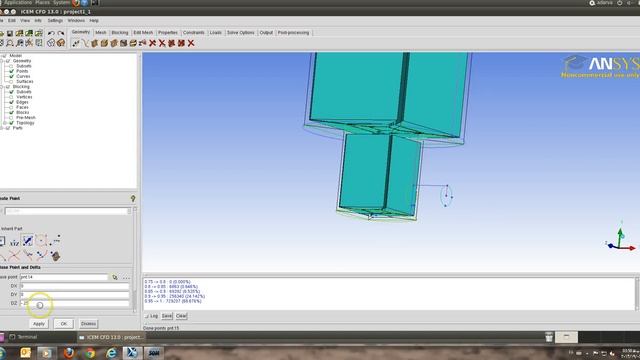This screenshot has height=360, width=640.
Task: Enable Blocking Vertices checkbox
Action: coord(11,97)
